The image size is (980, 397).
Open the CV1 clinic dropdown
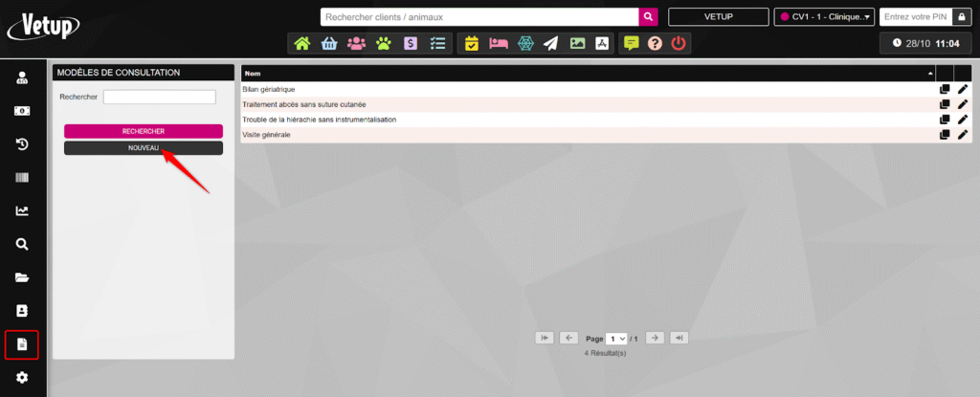823,17
